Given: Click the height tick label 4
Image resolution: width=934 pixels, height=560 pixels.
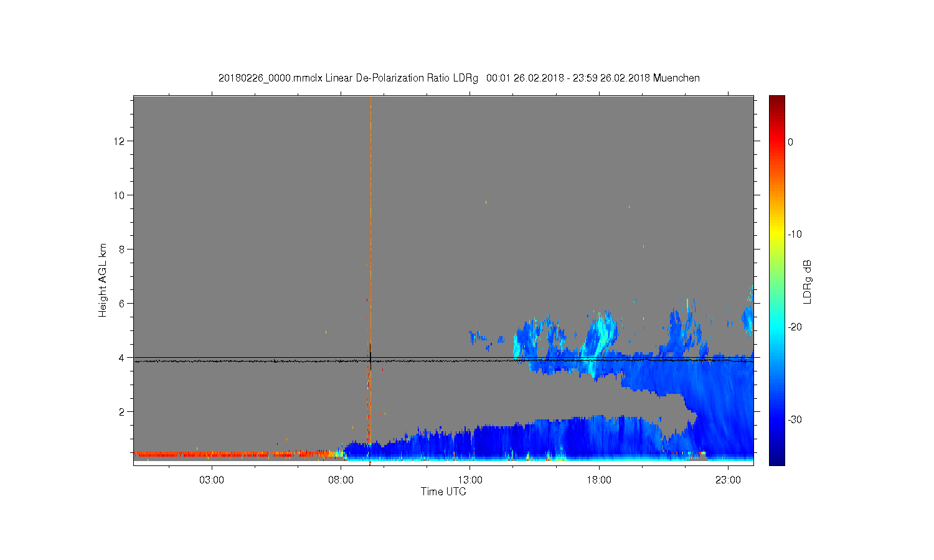Looking at the screenshot, I should [x=123, y=358].
